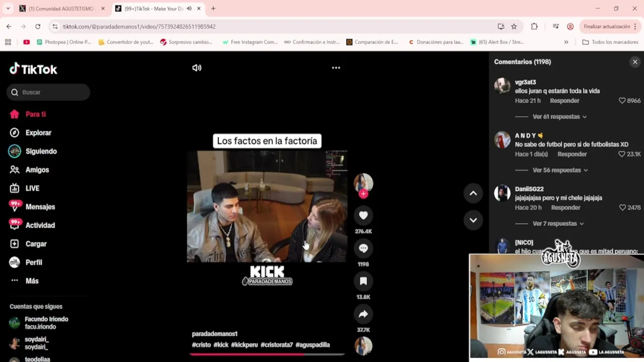Screen dimensions: 644x362
Task: Seek on the video progress bar
Action: point(267,354)
